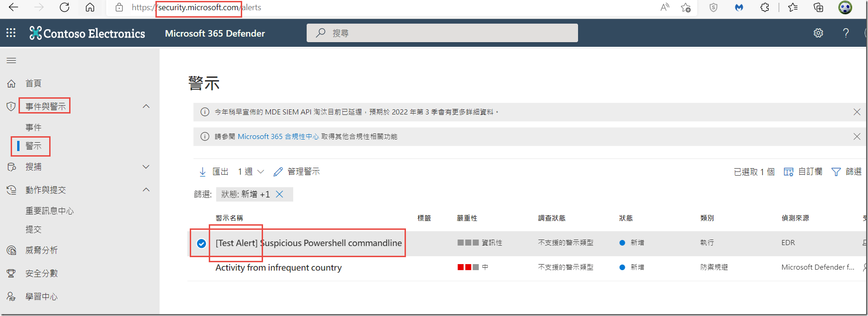Viewport: 868px width, 316px height.
Task: Go back with the browser back arrow
Action: tap(13, 7)
